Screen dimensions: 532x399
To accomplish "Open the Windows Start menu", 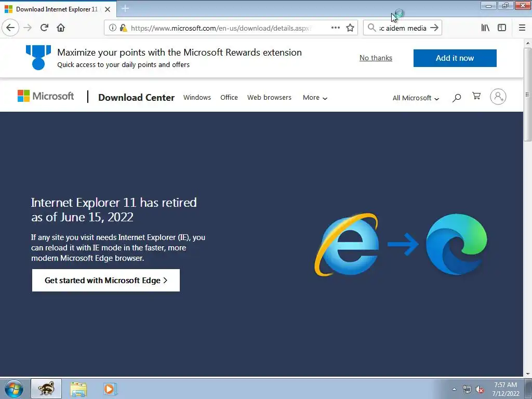I will click(x=14, y=389).
